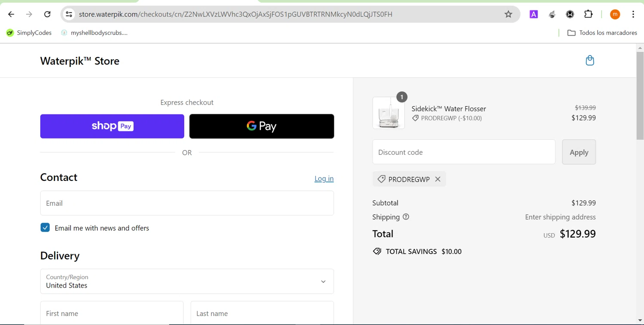Screen dimensions: 644x325
Task: Click the Log in link
Action: coord(324,178)
